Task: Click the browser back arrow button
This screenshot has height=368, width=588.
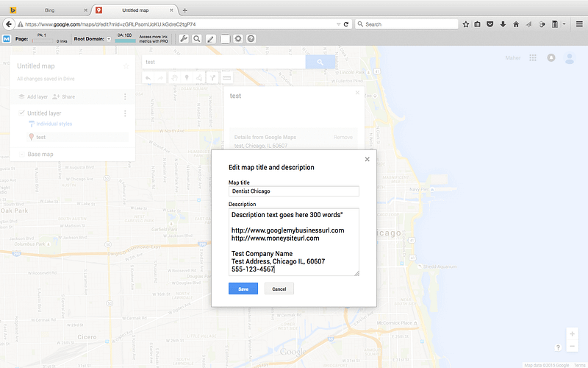Action: tap(9, 24)
